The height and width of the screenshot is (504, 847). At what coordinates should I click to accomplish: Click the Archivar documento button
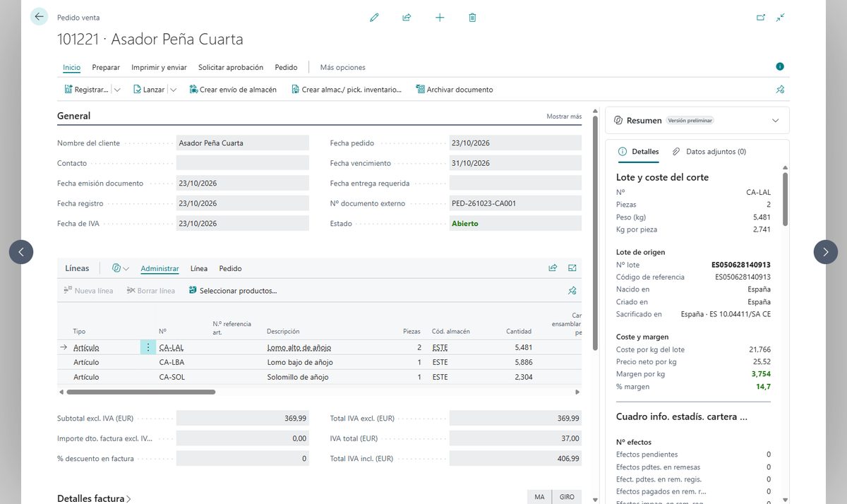455,90
